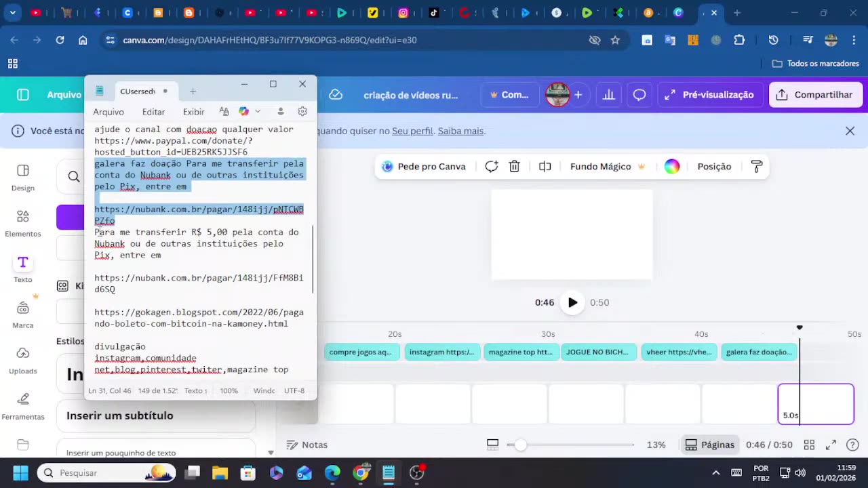Select the 'instagram https:/...' timeline clip
Screen dimensions: 868x488
(442, 352)
